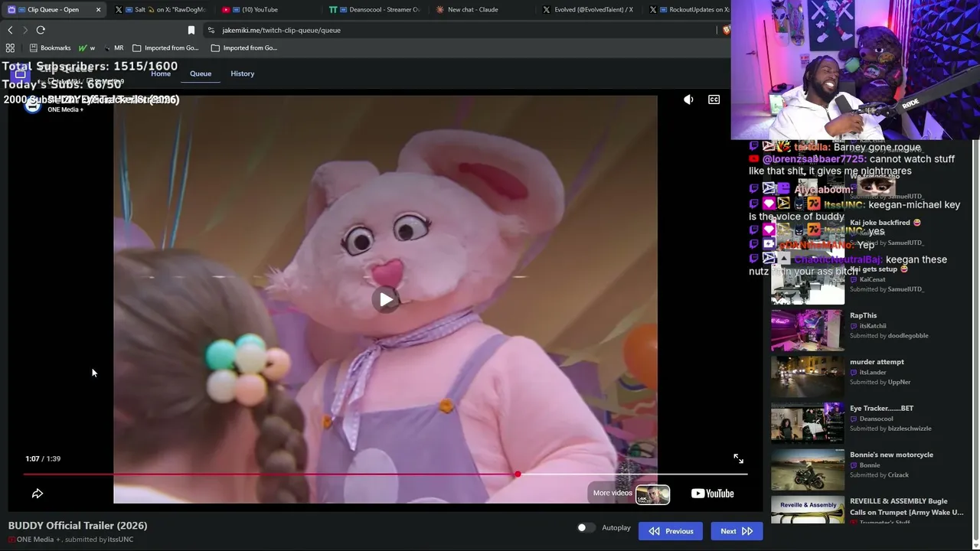
Task: Switch to the '(10) YouTube' browser tab
Action: (260, 10)
